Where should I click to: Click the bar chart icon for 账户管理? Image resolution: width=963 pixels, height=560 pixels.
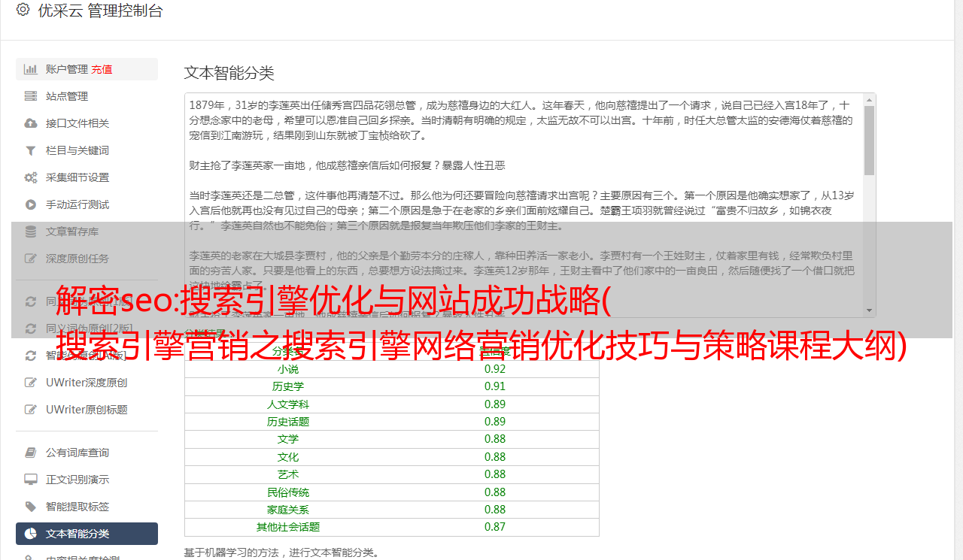(x=31, y=69)
